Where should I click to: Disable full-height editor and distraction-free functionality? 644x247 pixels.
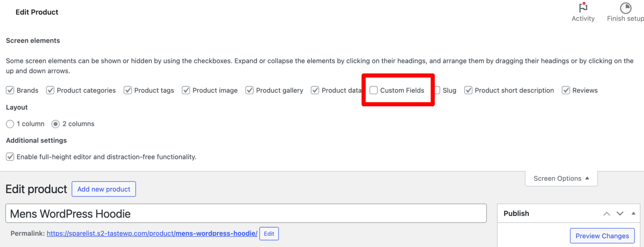click(x=9, y=156)
